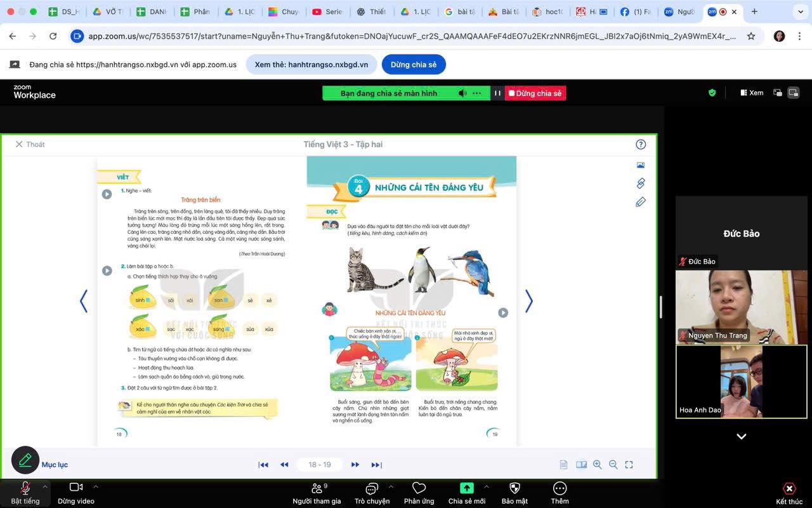812x508 pixels.
Task: Click the Phản ứng heart icon
Action: coord(419,488)
